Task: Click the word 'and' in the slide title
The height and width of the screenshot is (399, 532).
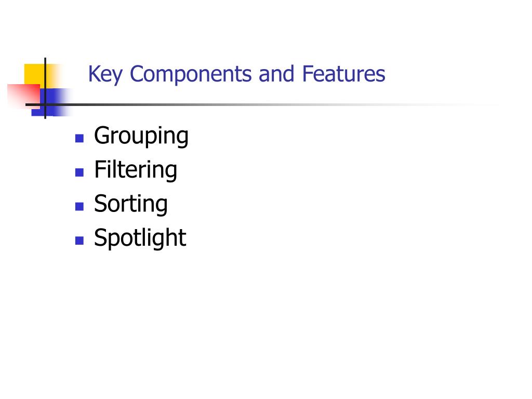Action: tap(276, 74)
